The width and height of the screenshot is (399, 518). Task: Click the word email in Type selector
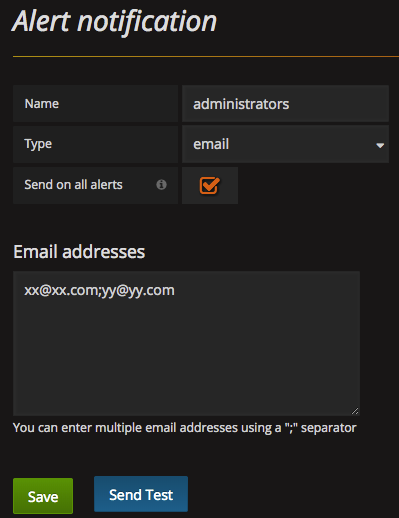point(211,144)
